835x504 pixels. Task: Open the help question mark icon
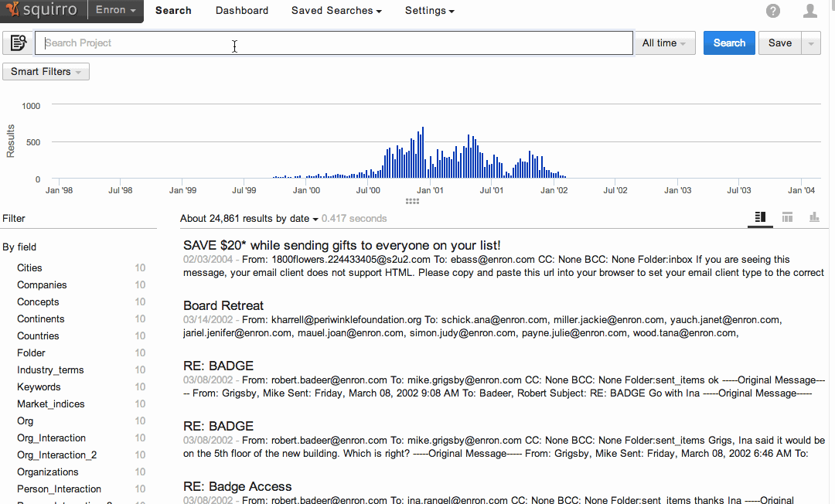tap(772, 11)
